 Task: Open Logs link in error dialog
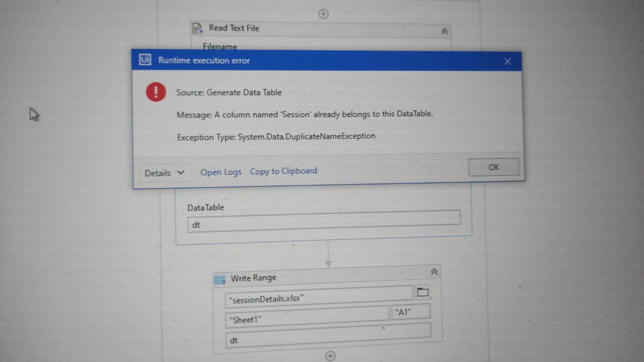(x=221, y=172)
